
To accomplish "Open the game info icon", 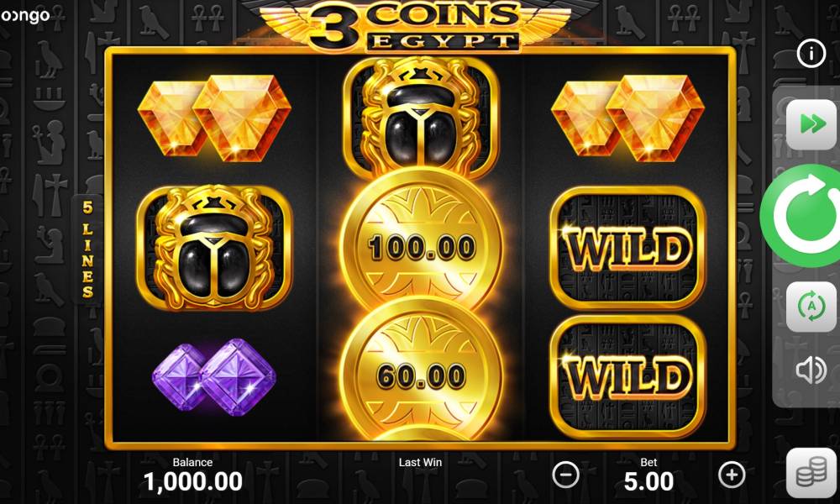I will click(811, 53).
